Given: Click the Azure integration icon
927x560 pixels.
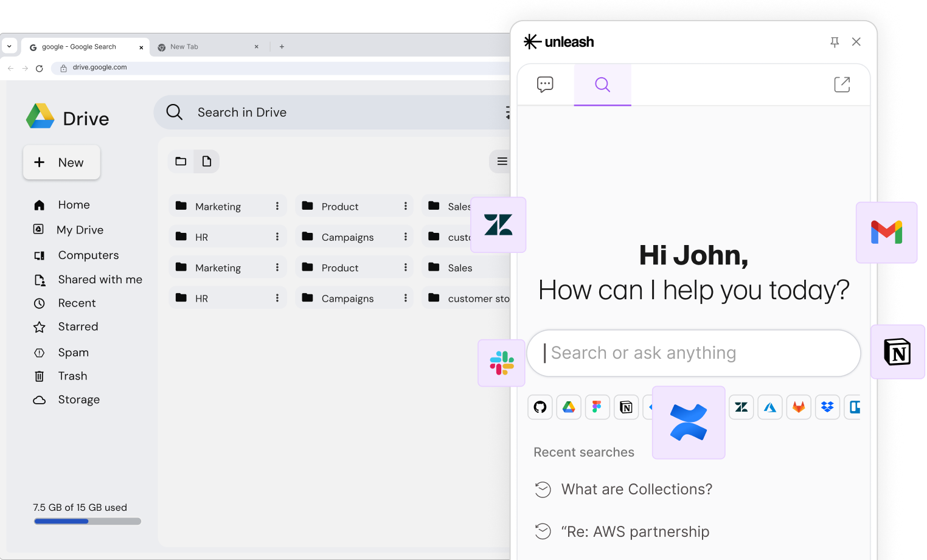Looking at the screenshot, I should pyautogui.click(x=770, y=407).
